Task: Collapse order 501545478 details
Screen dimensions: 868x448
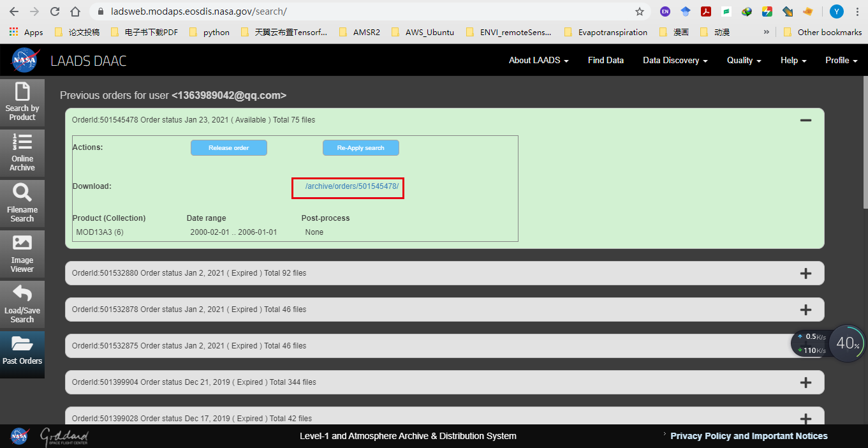Action: coord(805,119)
